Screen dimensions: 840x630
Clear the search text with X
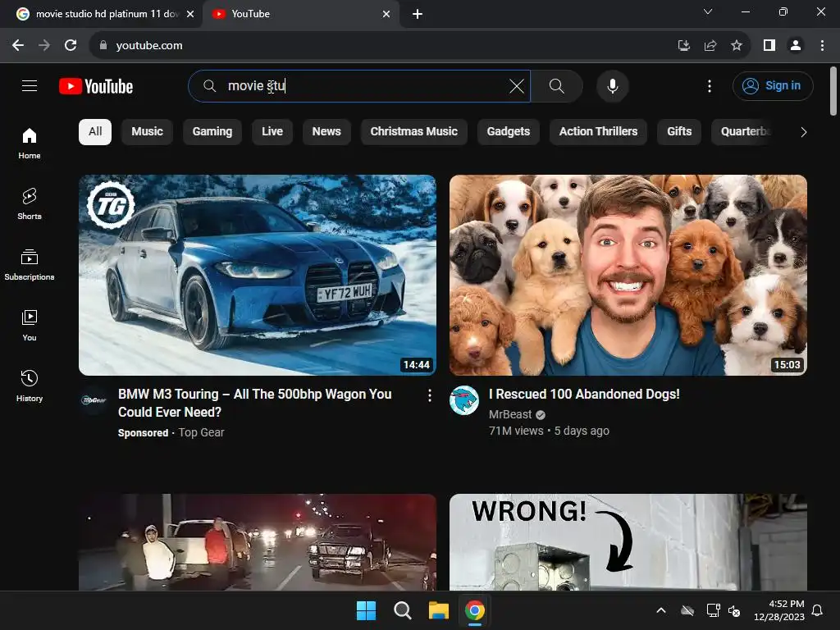tap(517, 85)
